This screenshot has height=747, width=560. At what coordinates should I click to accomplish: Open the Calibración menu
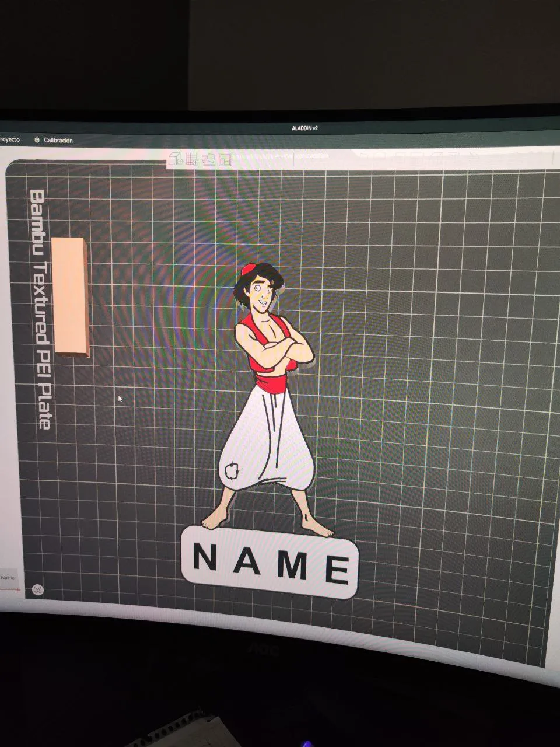click(x=53, y=141)
